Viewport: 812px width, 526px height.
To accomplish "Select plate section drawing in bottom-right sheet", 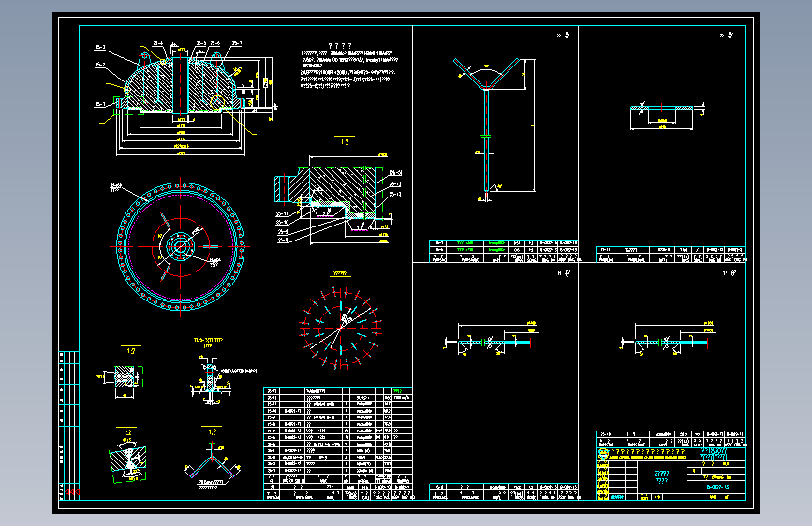I will (x=667, y=338).
